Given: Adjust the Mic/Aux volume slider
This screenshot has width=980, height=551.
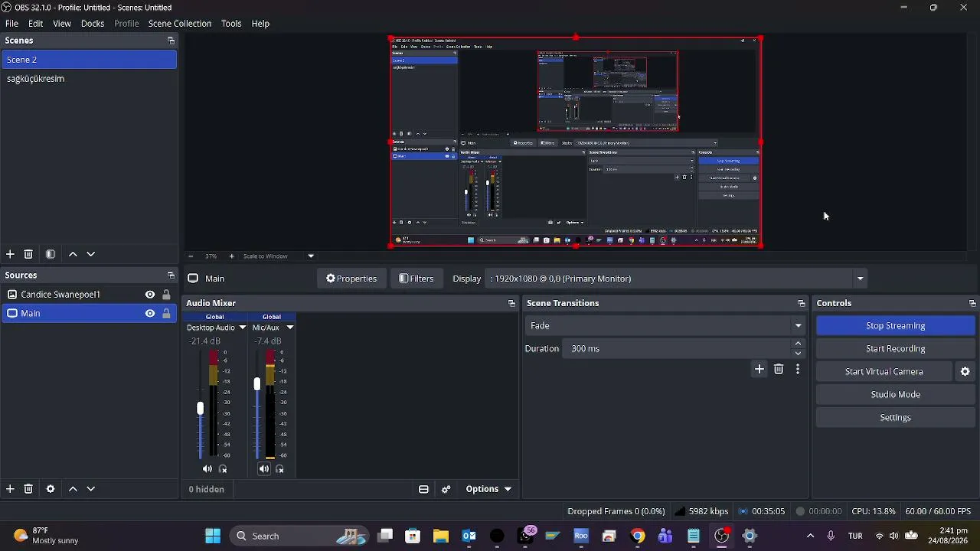Looking at the screenshot, I should click(256, 384).
